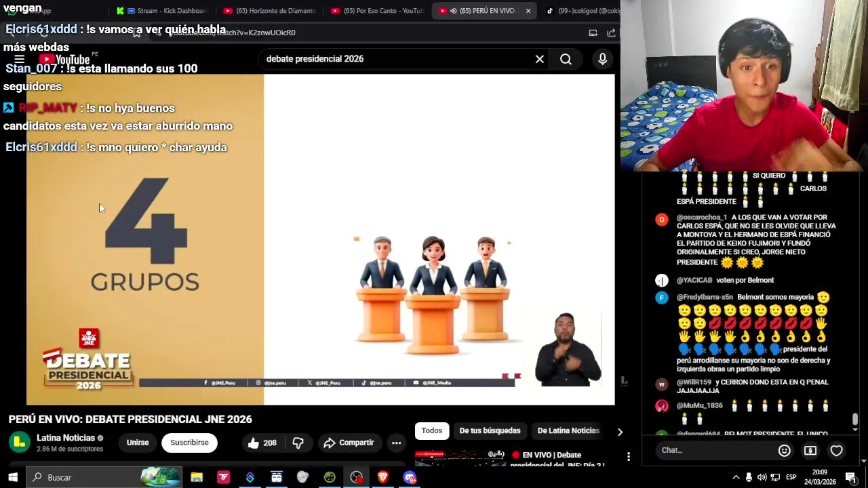The image size is (868, 488).
Task: Open File Explorer from the taskbar
Action: [197, 477]
